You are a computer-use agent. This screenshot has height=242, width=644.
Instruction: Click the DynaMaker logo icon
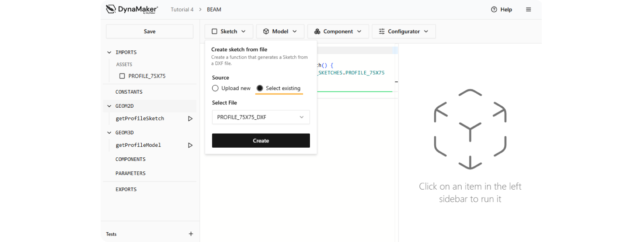(111, 9)
